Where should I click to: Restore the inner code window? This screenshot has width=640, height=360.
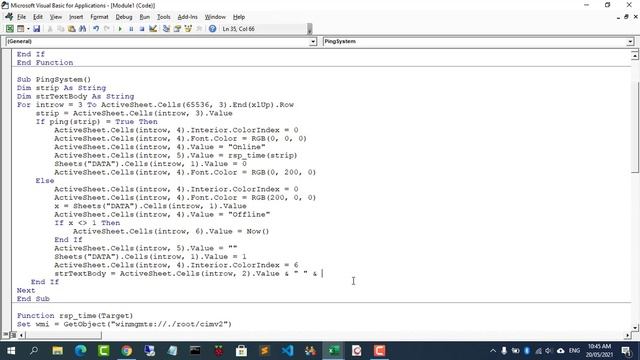pyautogui.click(x=626, y=17)
